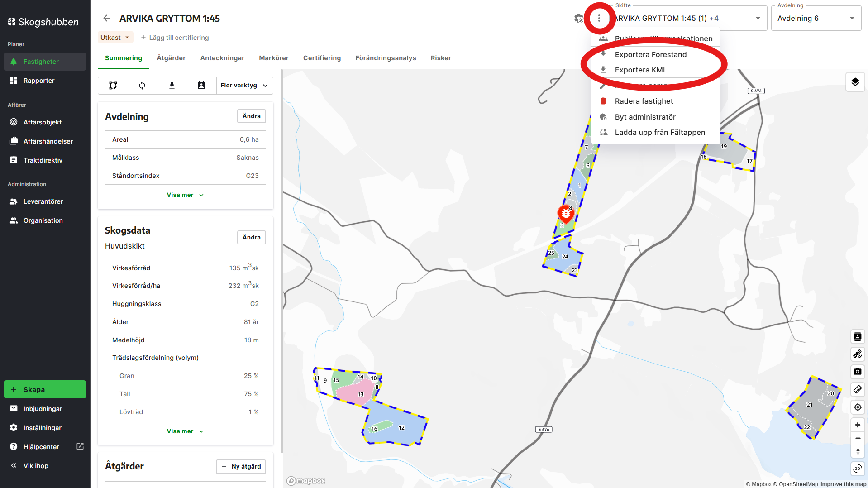
Task: Open the map layers picker
Action: click(855, 82)
